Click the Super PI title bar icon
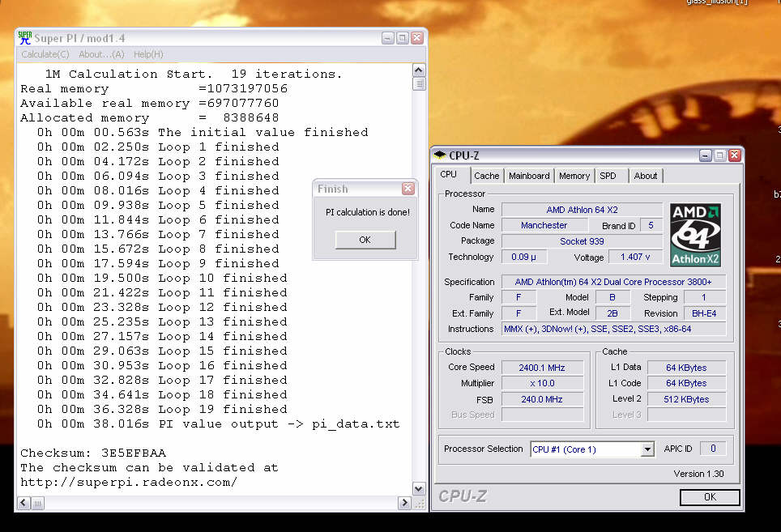This screenshot has height=532, width=781. 25,38
